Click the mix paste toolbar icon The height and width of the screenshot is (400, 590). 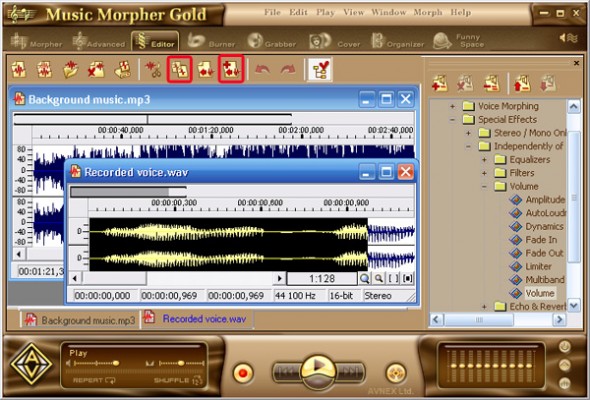tap(231, 69)
